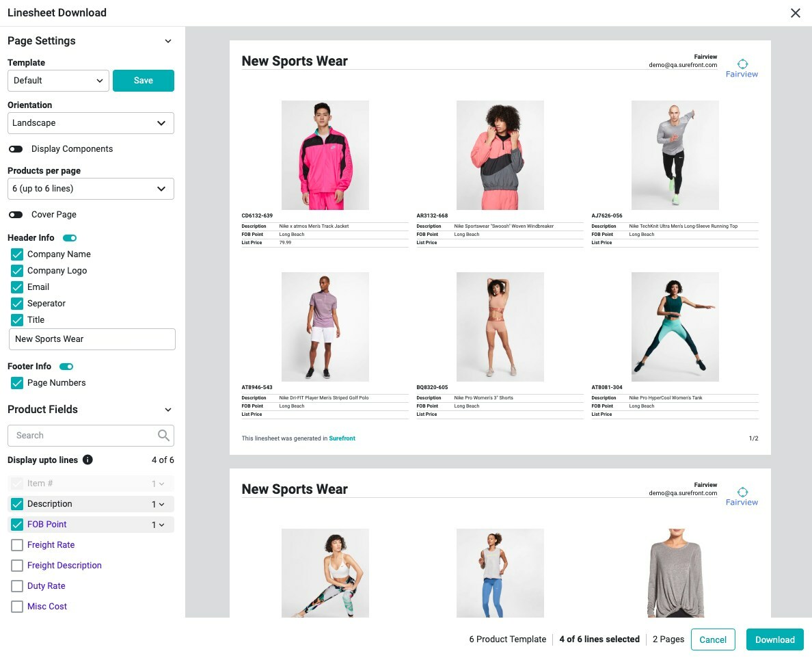Open the Description line count dropdown
The width and height of the screenshot is (812, 660).
158,504
